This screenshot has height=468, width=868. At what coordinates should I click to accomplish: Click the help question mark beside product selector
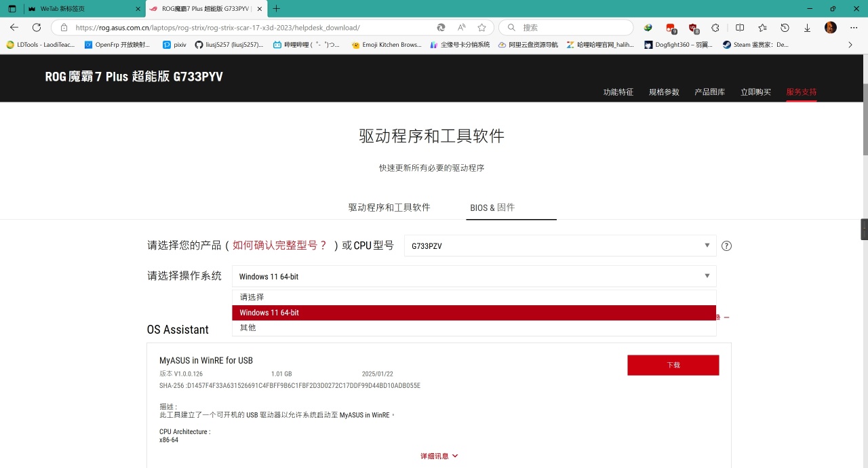[726, 246]
